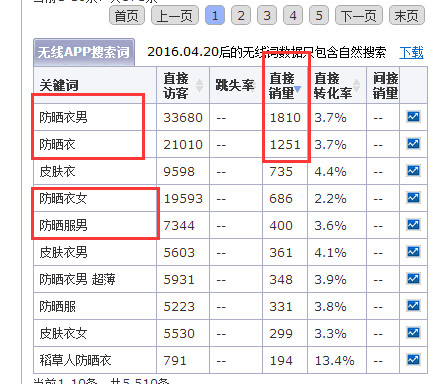The width and height of the screenshot is (440, 384).
Task: Select keyword 防晒衣男
Action: (63, 117)
